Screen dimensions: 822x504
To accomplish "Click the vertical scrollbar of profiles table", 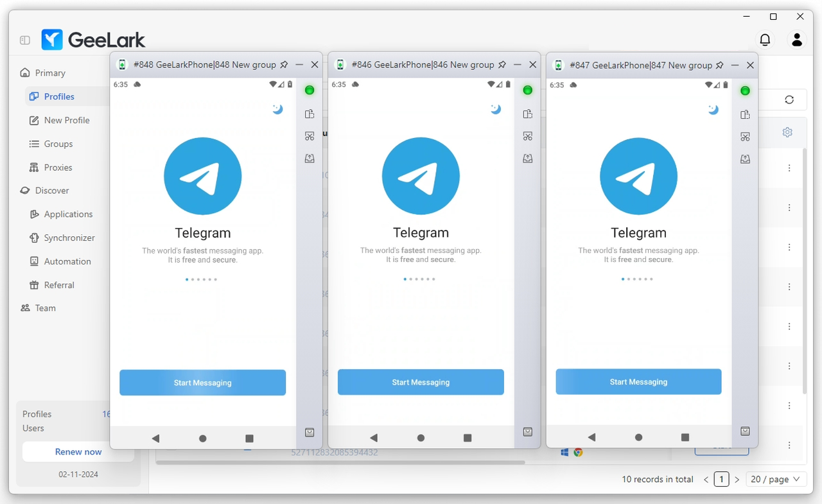I will point(805,271).
